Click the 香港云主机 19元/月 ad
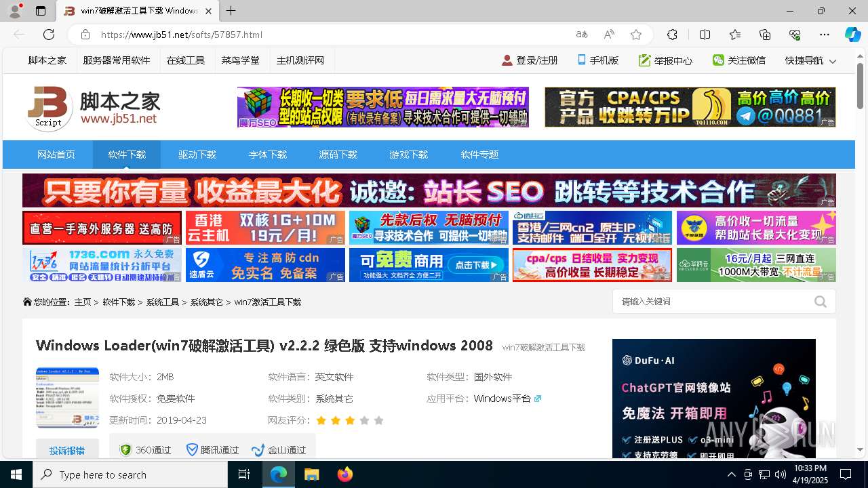Image resolution: width=868 pixels, height=488 pixels. coord(265,228)
